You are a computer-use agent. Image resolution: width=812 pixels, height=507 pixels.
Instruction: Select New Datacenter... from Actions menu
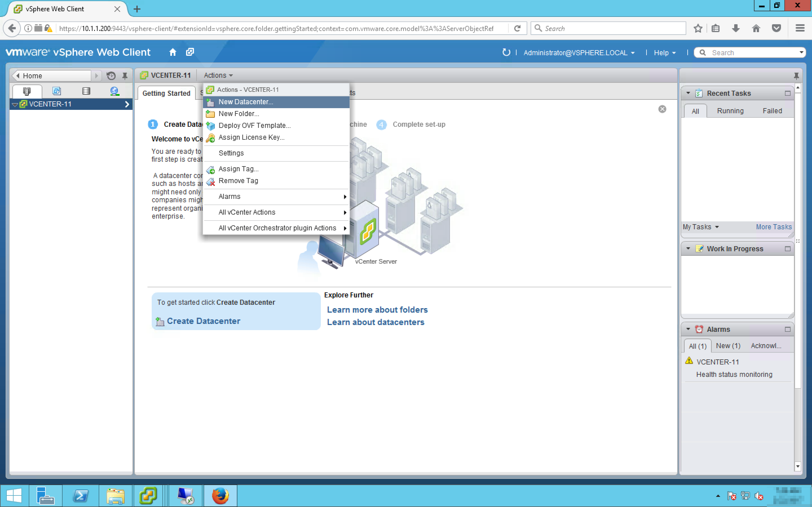click(246, 102)
